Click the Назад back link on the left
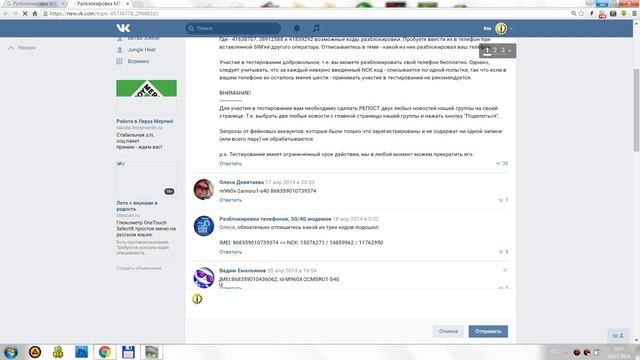640x360 pixels. (22, 48)
